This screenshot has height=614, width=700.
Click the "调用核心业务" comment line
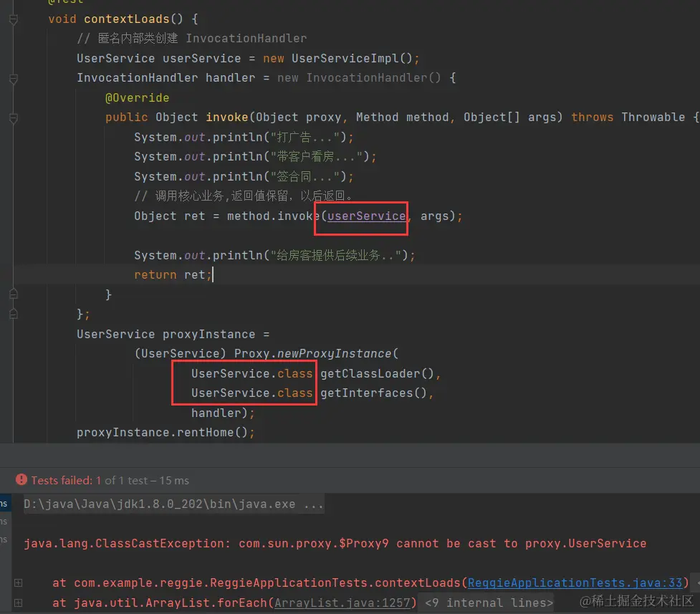pyautogui.click(x=244, y=196)
